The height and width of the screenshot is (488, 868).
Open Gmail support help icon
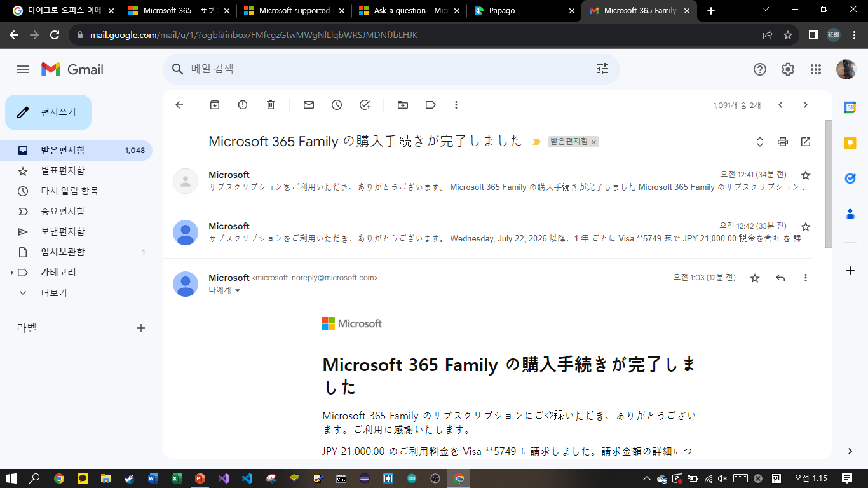pyautogui.click(x=760, y=69)
